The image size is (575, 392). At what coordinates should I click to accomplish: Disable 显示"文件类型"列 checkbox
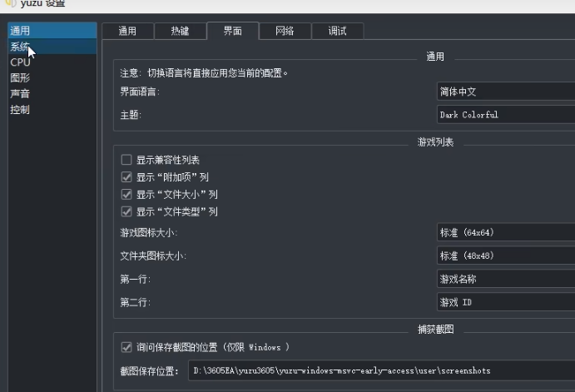[126, 212]
